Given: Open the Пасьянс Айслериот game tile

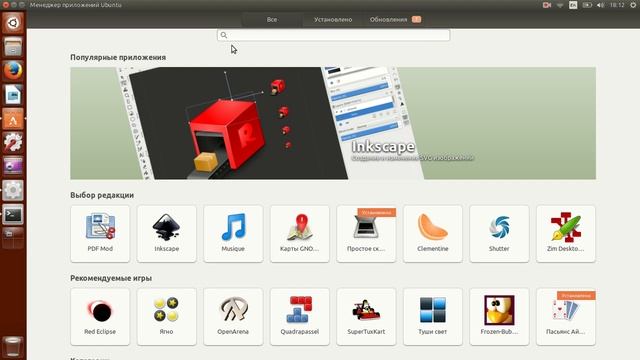Looking at the screenshot, I should tap(566, 317).
